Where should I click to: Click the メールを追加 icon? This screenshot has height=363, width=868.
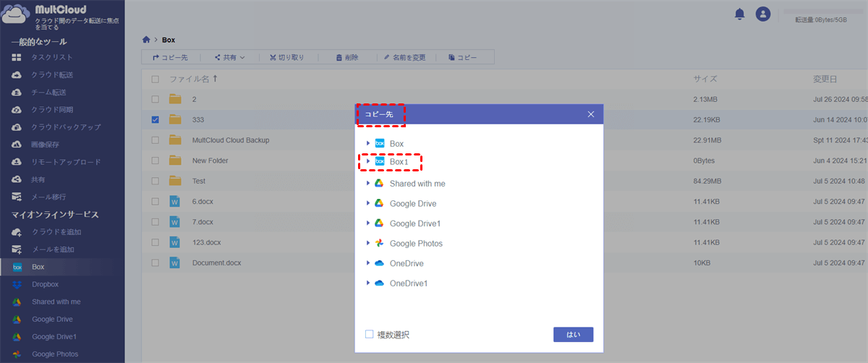coord(17,249)
